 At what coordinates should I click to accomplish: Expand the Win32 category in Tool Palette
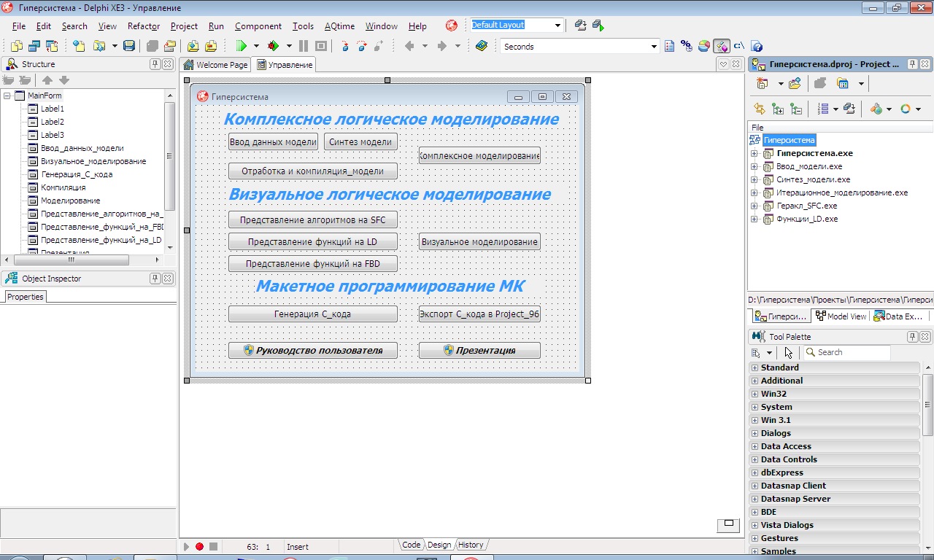coord(754,394)
